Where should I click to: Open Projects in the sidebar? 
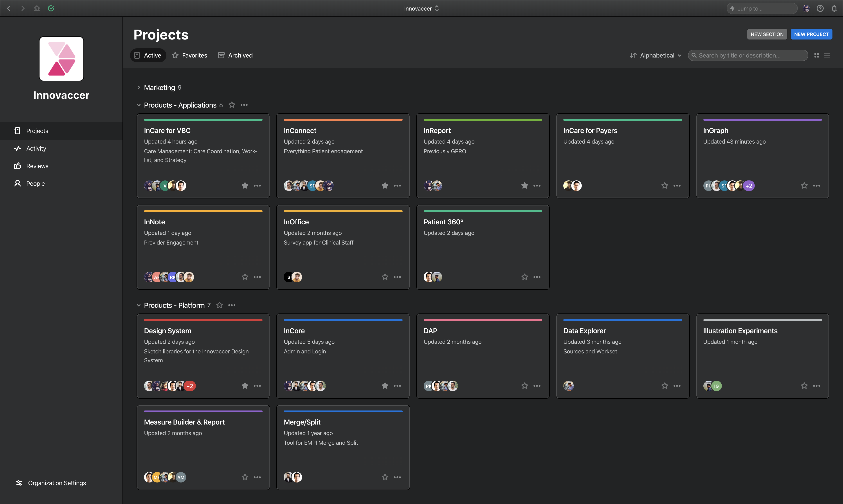click(61, 131)
